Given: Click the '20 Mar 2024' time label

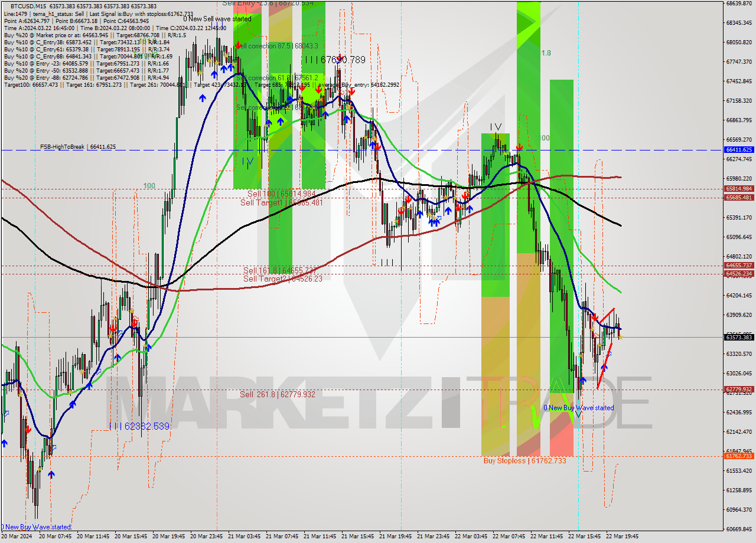Looking at the screenshot, I should 17,537.
